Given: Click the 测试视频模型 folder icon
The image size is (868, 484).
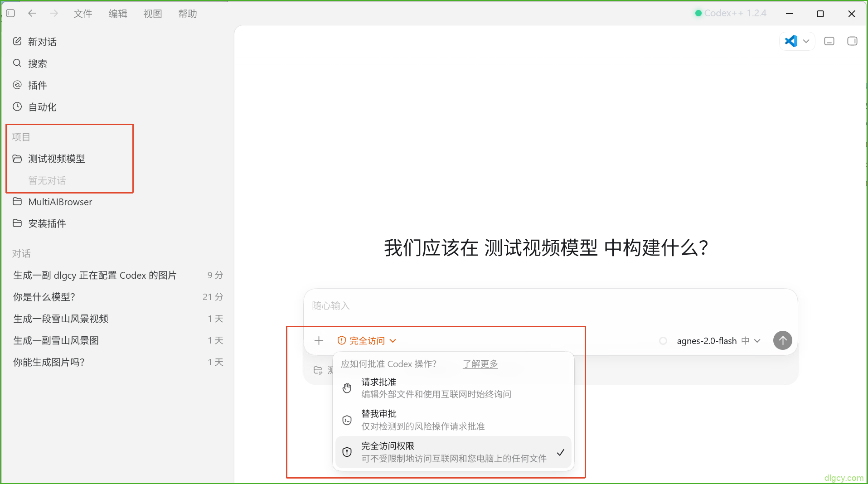Looking at the screenshot, I should click(x=17, y=159).
